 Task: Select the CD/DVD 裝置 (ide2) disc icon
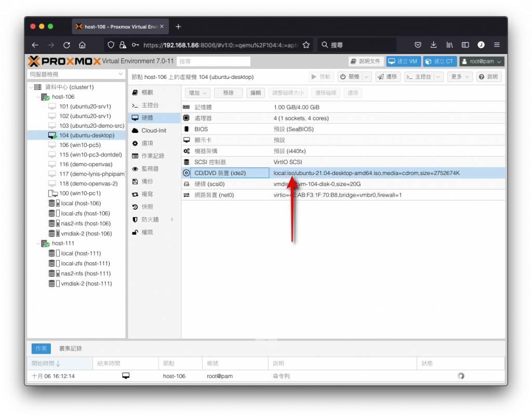click(187, 173)
